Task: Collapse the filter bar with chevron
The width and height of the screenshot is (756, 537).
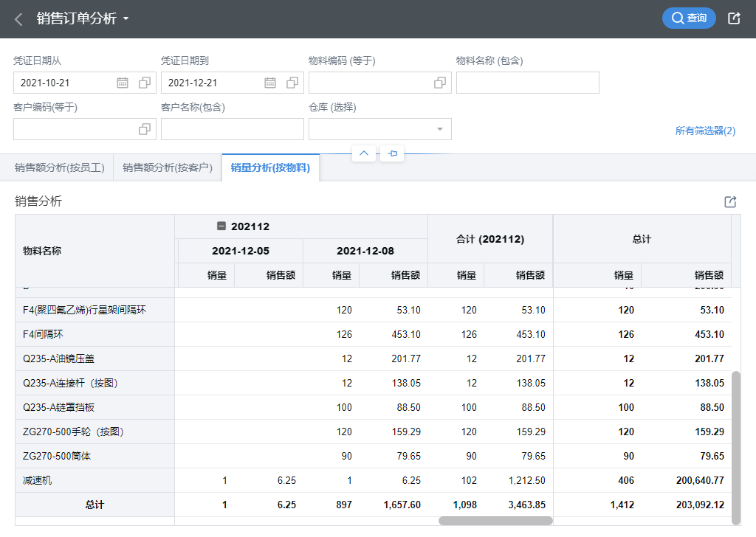Action: pos(364,153)
